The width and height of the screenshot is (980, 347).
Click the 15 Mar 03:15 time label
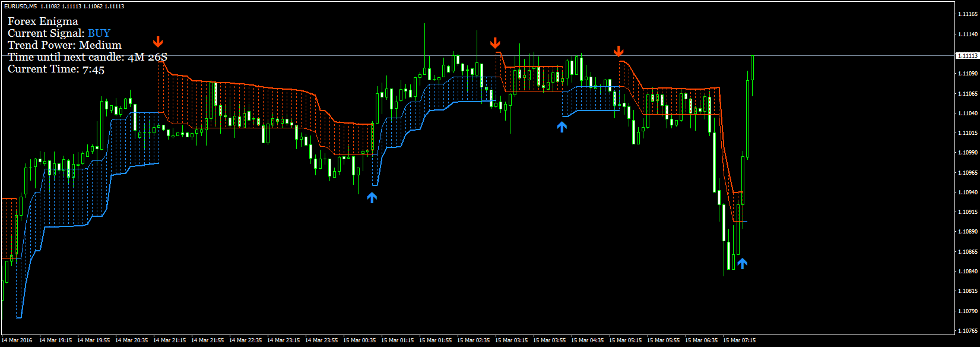(512, 340)
